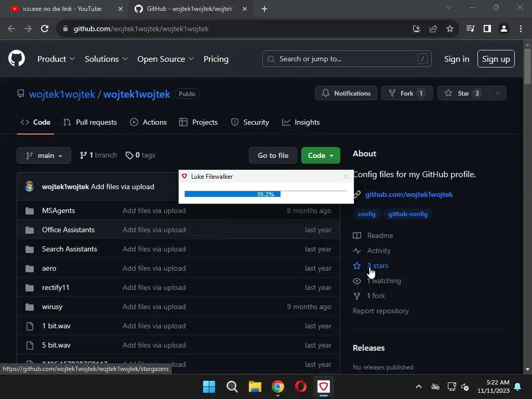Image resolution: width=532 pixels, height=399 pixels.
Task: Switch to the Insights tab
Action: click(301, 122)
